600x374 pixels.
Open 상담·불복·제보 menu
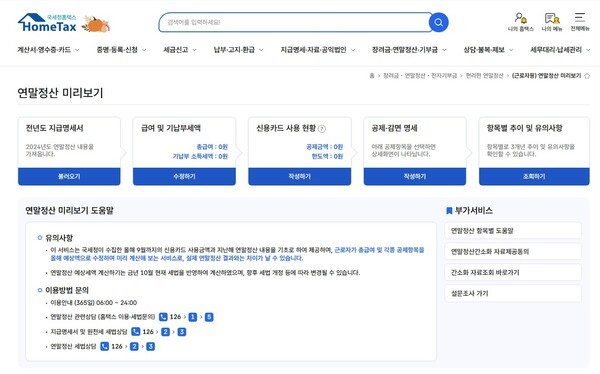(484, 50)
